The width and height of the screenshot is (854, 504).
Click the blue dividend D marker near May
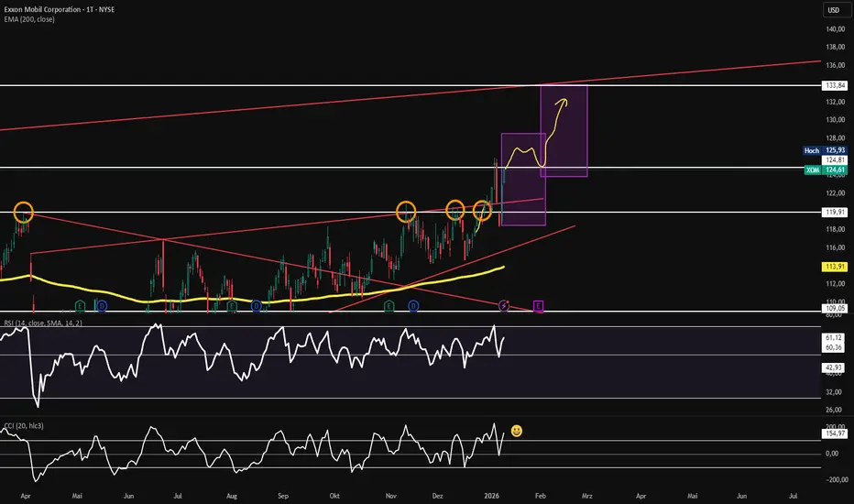point(102,306)
